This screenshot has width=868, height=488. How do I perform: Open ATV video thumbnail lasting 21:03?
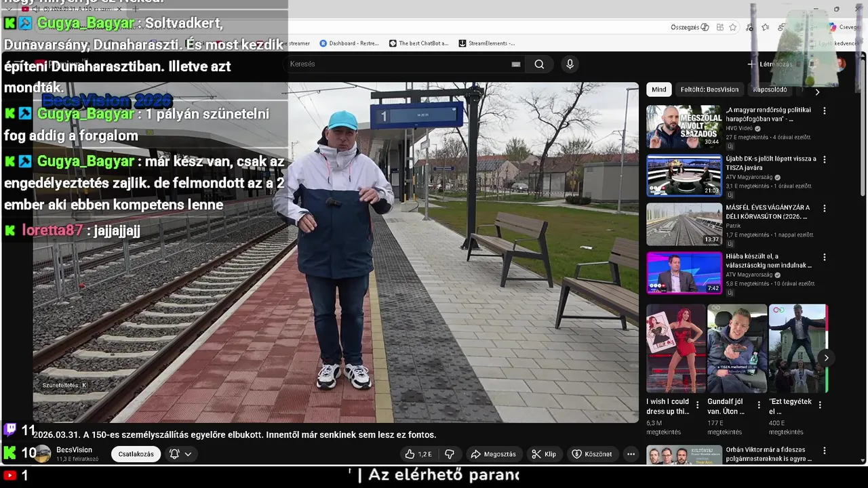click(684, 175)
